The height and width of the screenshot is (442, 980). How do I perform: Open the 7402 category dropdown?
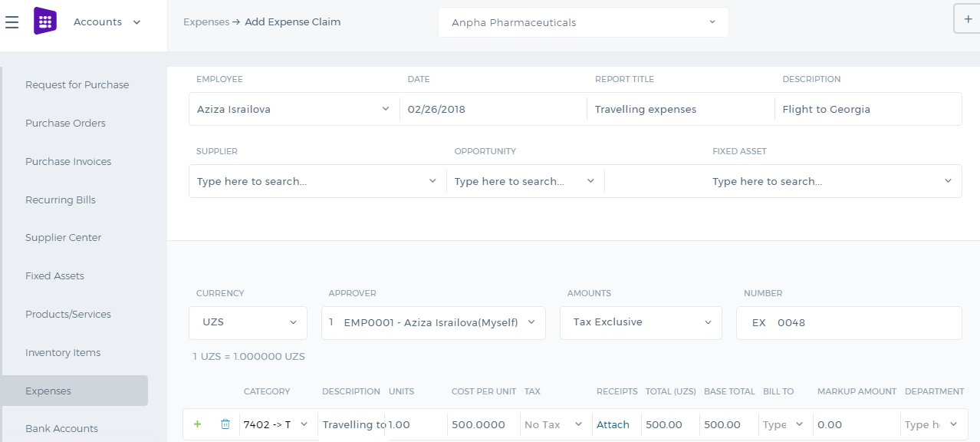(277, 424)
